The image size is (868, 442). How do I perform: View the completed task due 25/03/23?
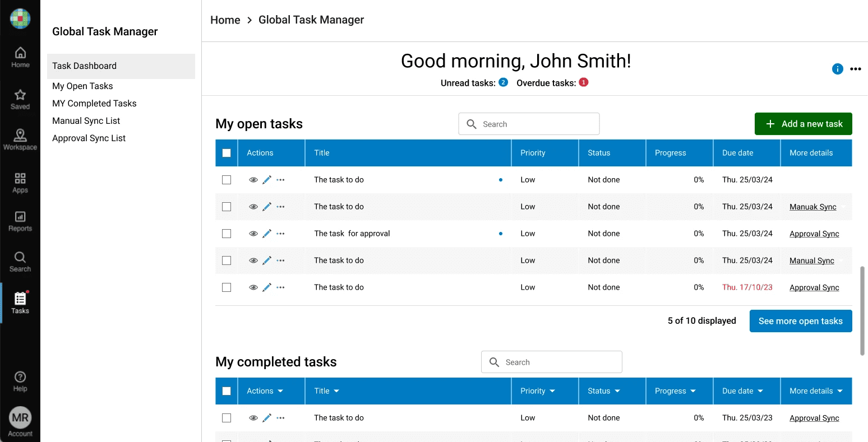(253, 418)
